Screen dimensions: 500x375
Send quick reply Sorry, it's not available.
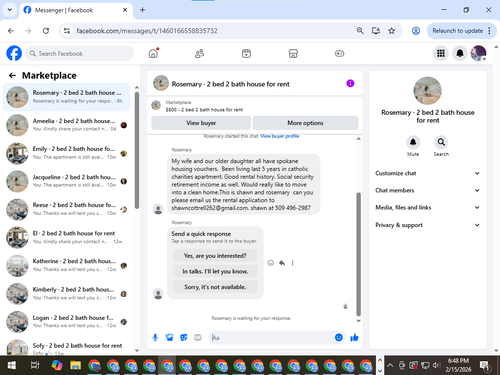click(x=215, y=287)
